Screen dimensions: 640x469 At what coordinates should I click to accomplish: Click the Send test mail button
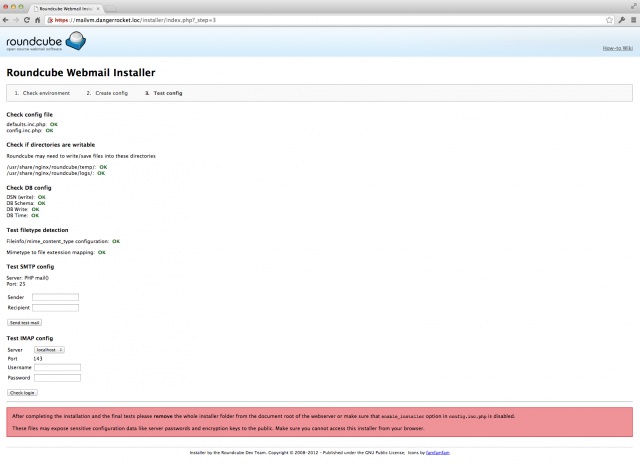pyautogui.click(x=24, y=322)
